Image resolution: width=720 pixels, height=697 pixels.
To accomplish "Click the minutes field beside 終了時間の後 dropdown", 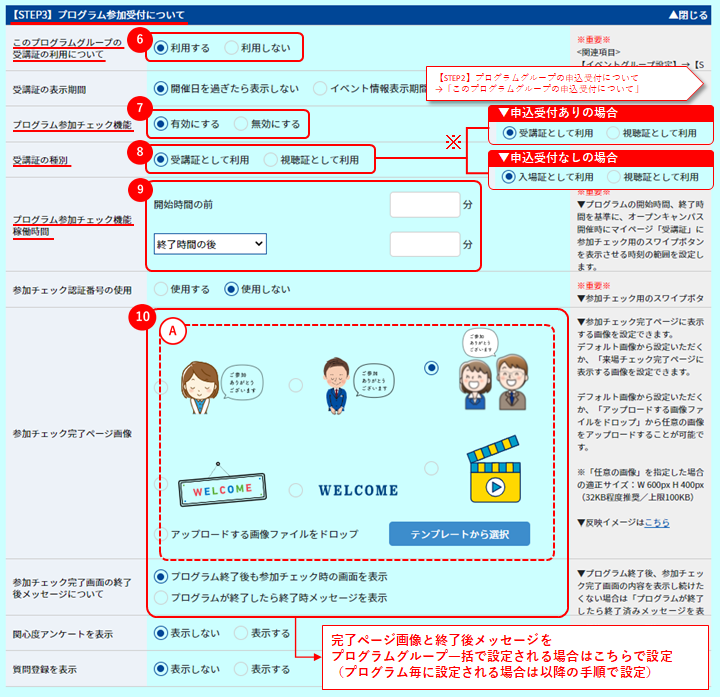I will [x=425, y=244].
